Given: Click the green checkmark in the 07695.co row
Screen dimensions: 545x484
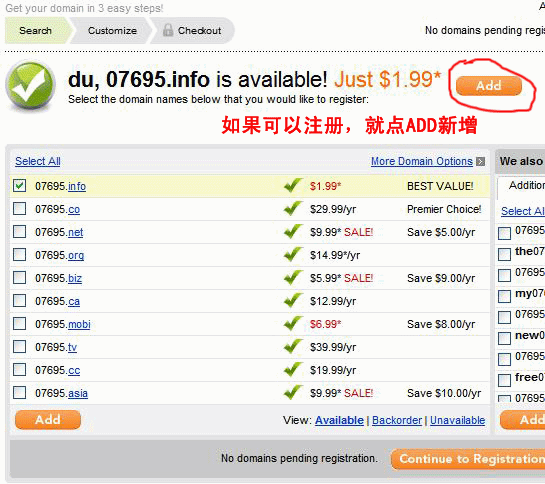Looking at the screenshot, I should click(293, 208).
